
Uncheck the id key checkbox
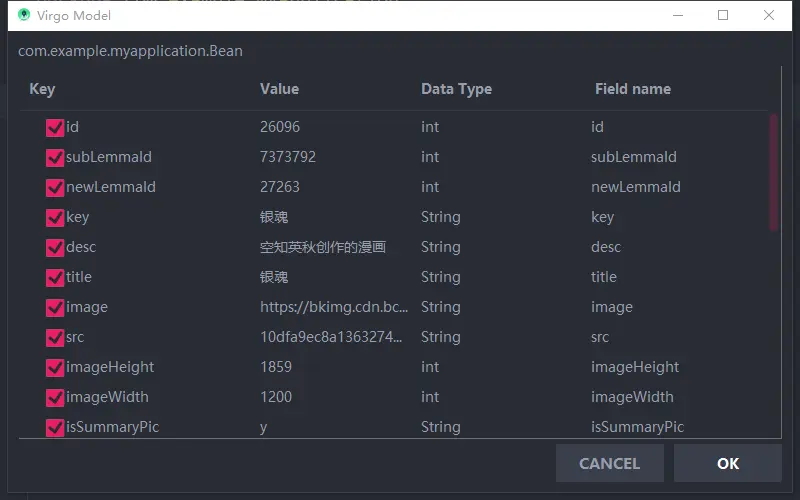[55, 128]
